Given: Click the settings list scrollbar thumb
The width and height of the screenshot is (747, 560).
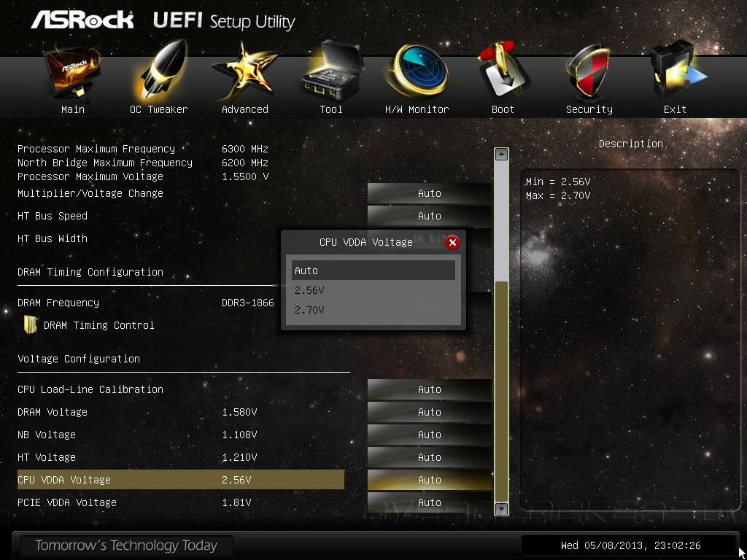Looking at the screenshot, I should tap(501, 391).
